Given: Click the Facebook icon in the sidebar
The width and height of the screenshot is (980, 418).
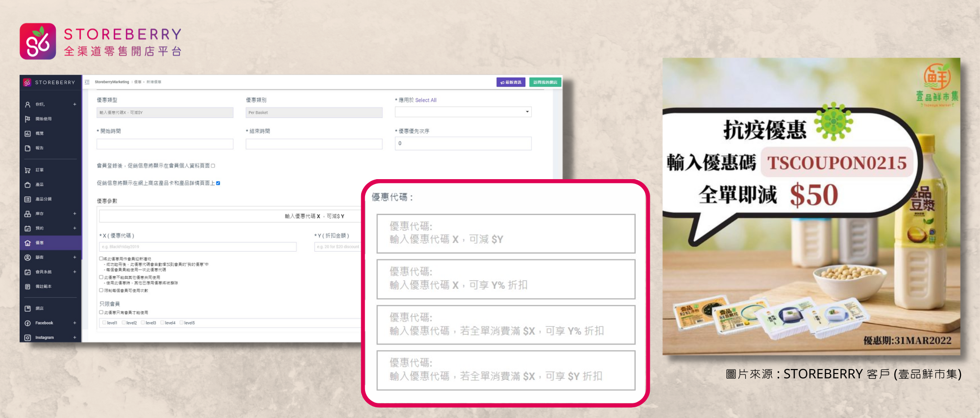Looking at the screenshot, I should pos(27,323).
